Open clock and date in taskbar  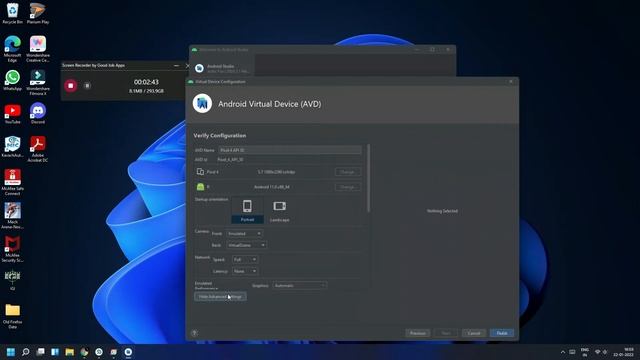[624, 352]
